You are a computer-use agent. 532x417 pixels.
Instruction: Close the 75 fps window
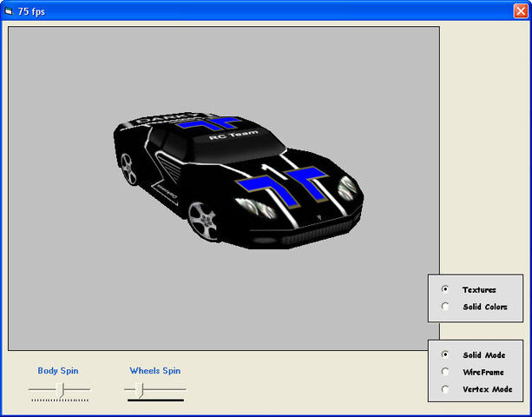coord(521,11)
